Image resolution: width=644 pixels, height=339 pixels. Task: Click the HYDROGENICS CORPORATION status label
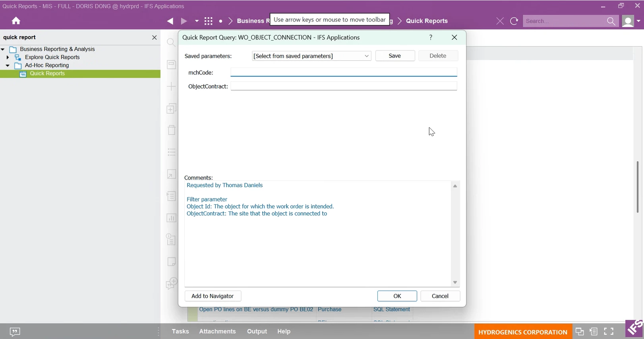tap(523, 332)
